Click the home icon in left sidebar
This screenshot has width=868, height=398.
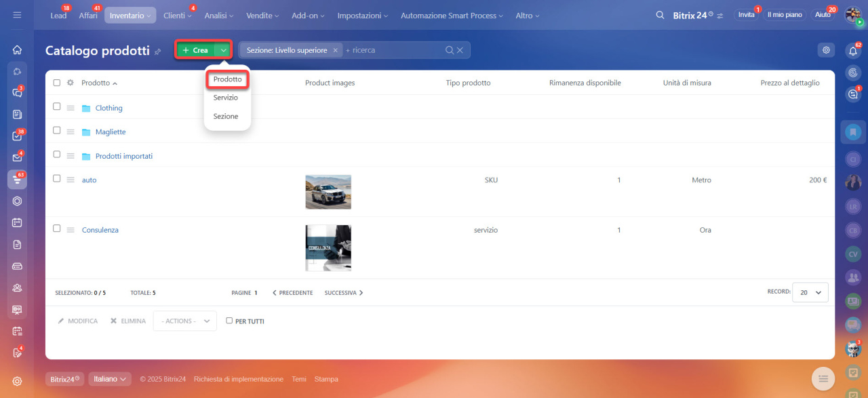pyautogui.click(x=17, y=49)
